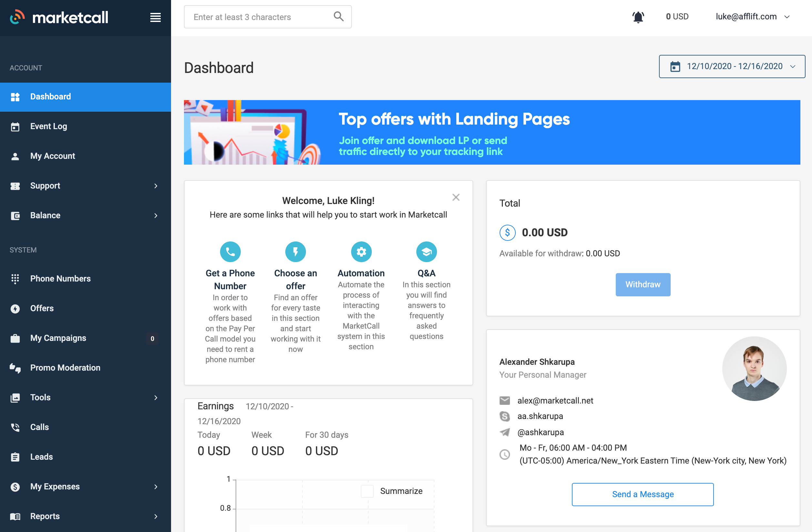
Task: Expand the Tools submenu chevron
Action: (x=156, y=398)
